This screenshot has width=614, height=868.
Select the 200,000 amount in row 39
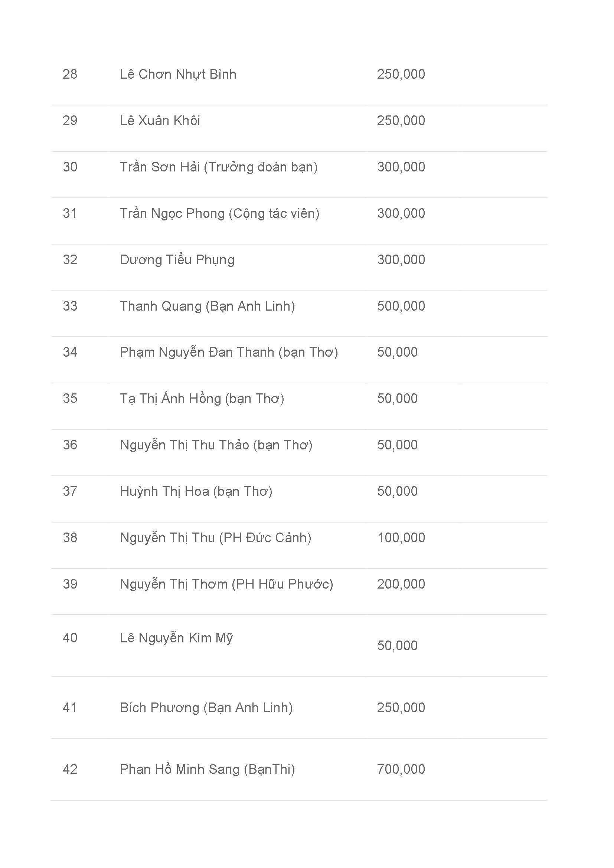(401, 584)
